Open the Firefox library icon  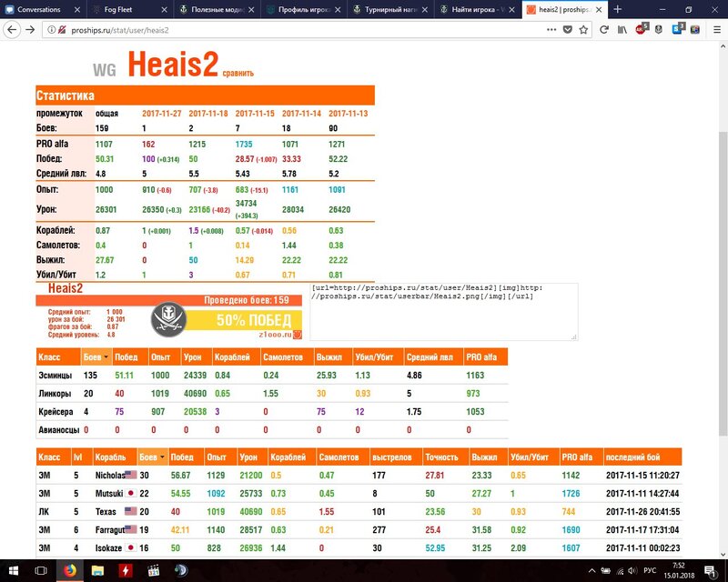click(622, 29)
